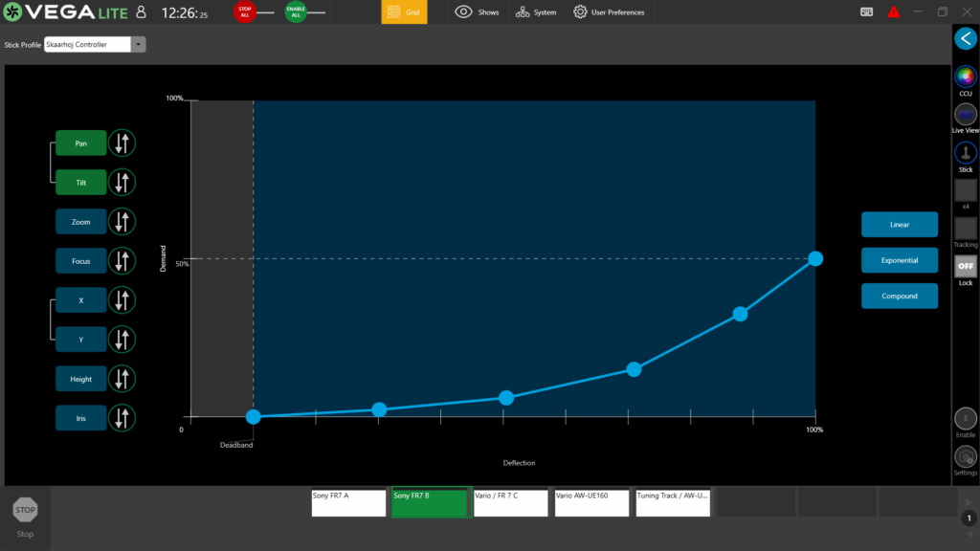The height and width of the screenshot is (551, 980).
Task: Click the Iris axis invert arrows icon
Action: click(122, 418)
